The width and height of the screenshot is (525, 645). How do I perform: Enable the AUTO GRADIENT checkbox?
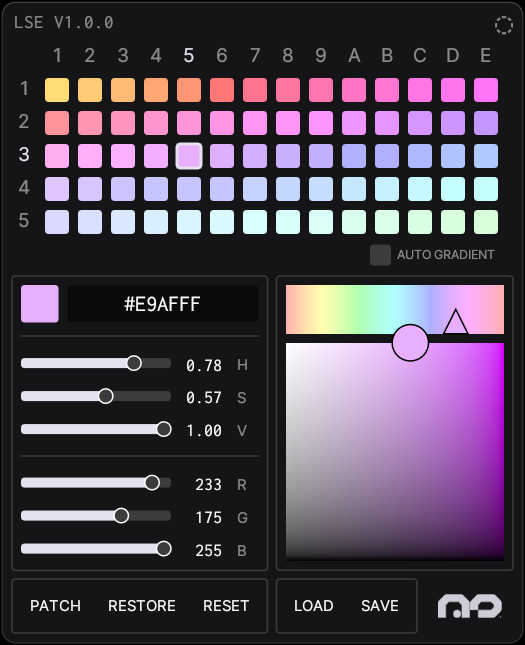[x=380, y=255]
